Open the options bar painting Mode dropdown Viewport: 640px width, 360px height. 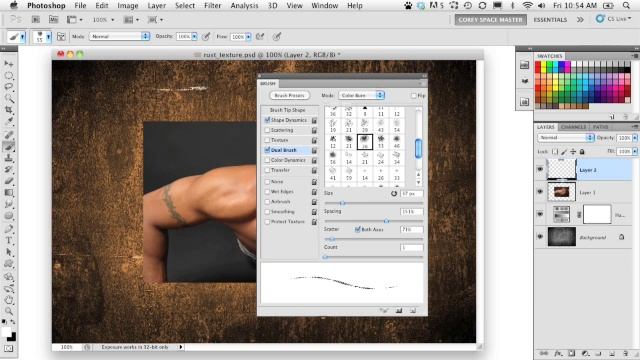coord(120,36)
